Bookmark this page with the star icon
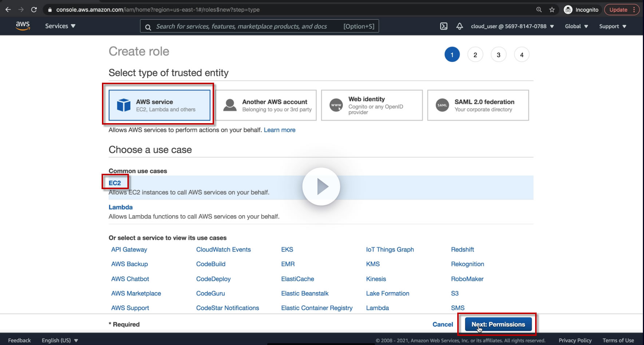 [552, 10]
